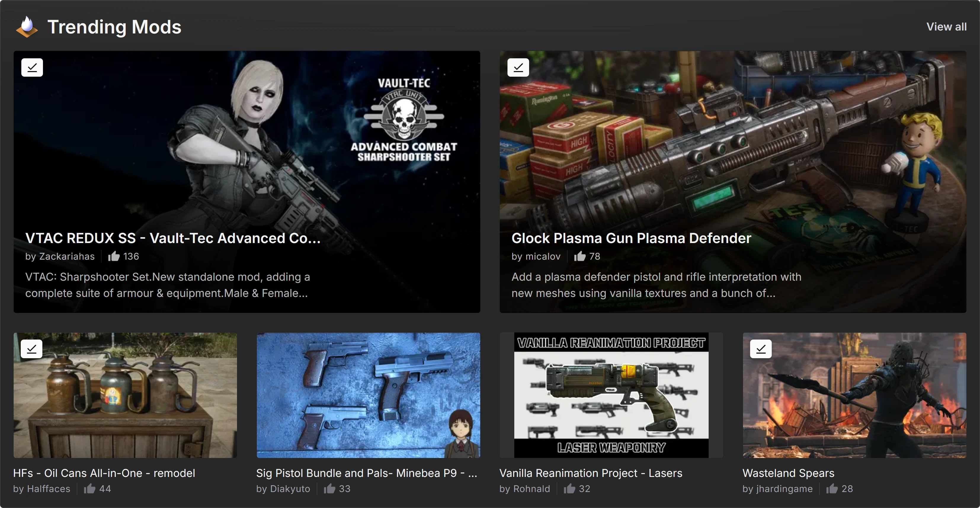Open Vanilla Reanimation Project - Lasers title
The height and width of the screenshot is (508, 980).
591,473
